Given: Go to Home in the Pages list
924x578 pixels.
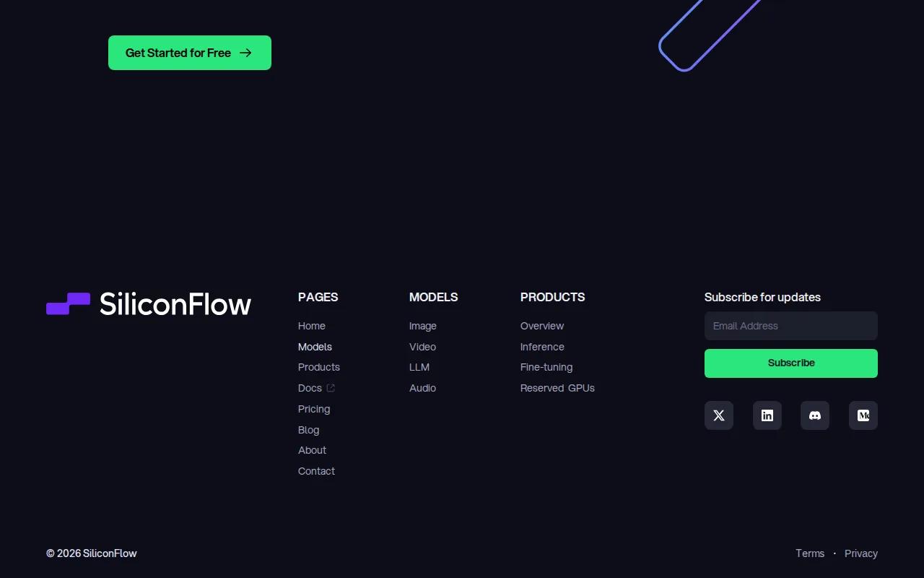Looking at the screenshot, I should [x=312, y=326].
